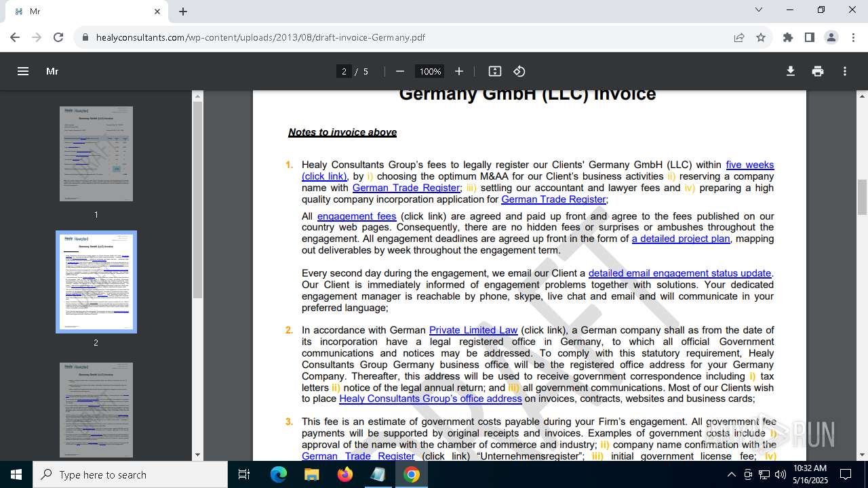This screenshot has width=868, height=488.
Task: Open the network tray icon
Action: point(764,474)
